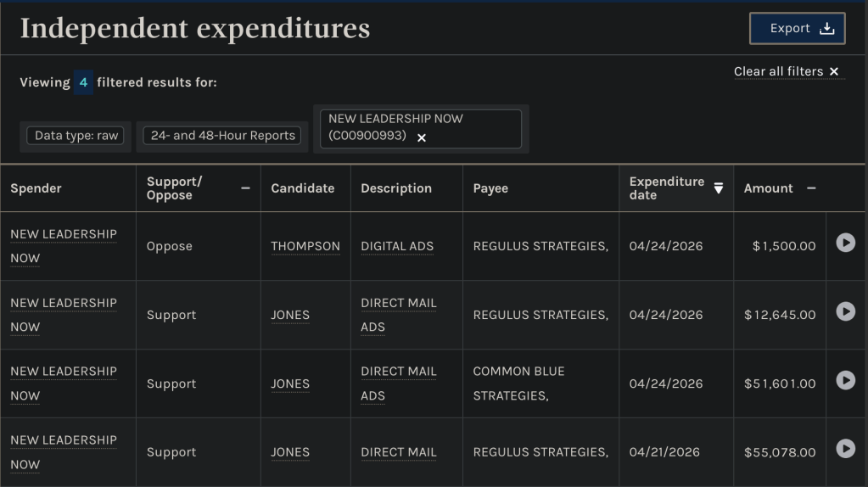Viewport: 868px width, 487px height.
Task: Open NEW LEADERSHIP NOW spender in first row
Action: click(64, 234)
